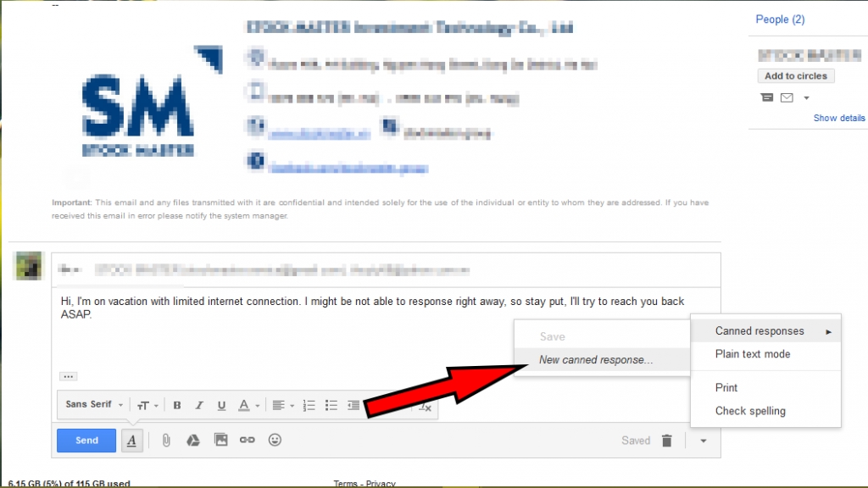
Task: Open the More options arrow beside the trash
Action: 703,441
